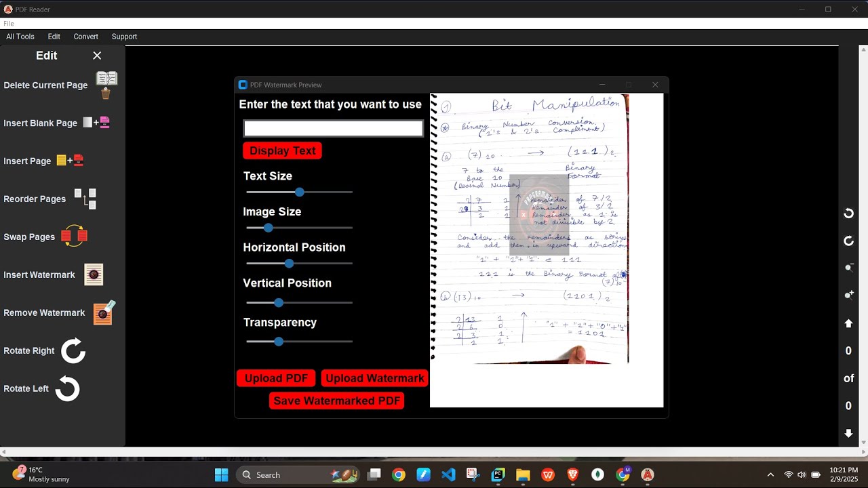868x488 pixels.
Task: Click the Remove Watermark icon
Action: 104,312
